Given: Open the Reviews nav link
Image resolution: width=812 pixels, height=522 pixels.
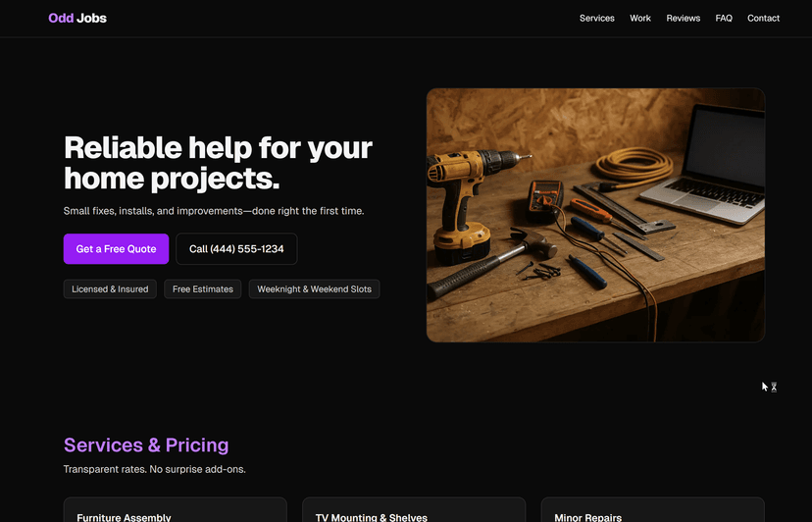Looking at the screenshot, I should 683,19.
